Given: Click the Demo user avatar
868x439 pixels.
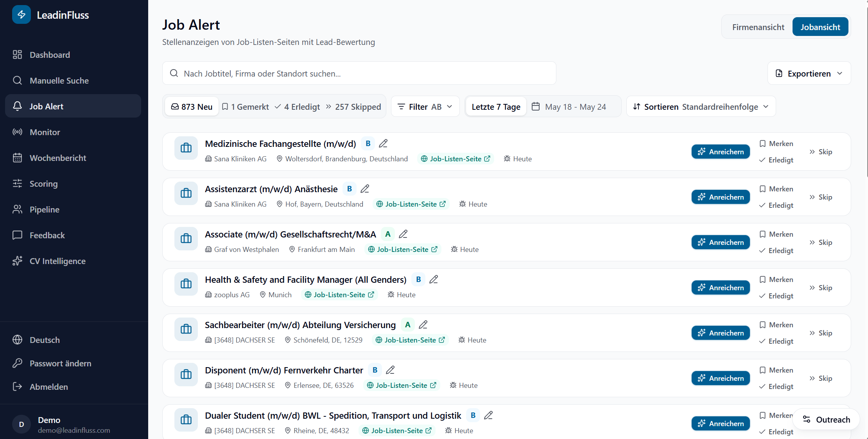Looking at the screenshot, I should 22,424.
